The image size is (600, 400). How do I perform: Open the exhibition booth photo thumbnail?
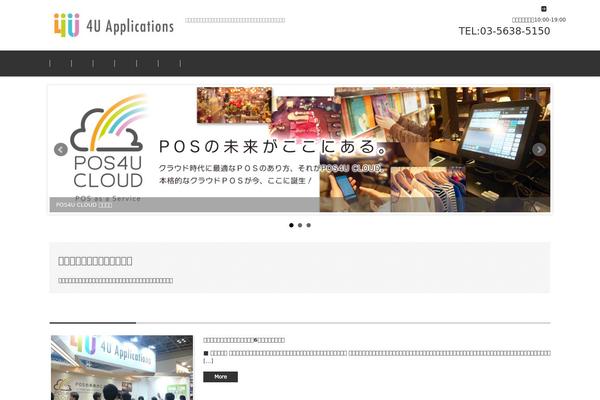coord(122,367)
